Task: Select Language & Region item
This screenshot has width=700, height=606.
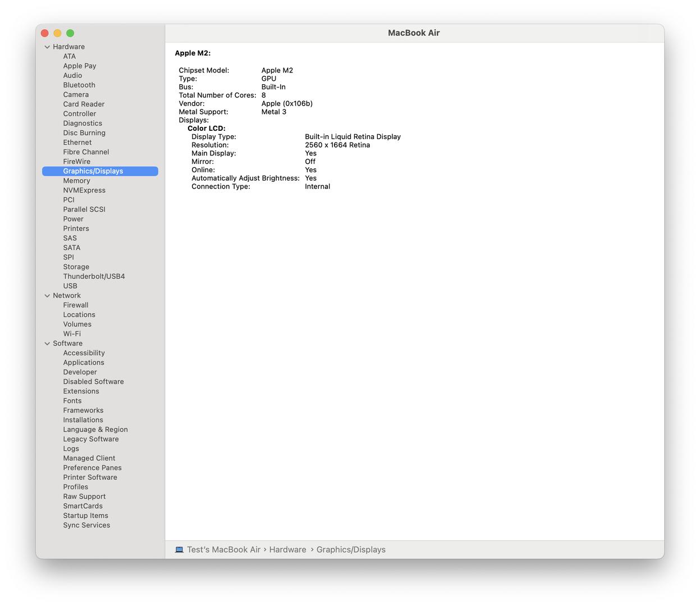Action: (95, 430)
